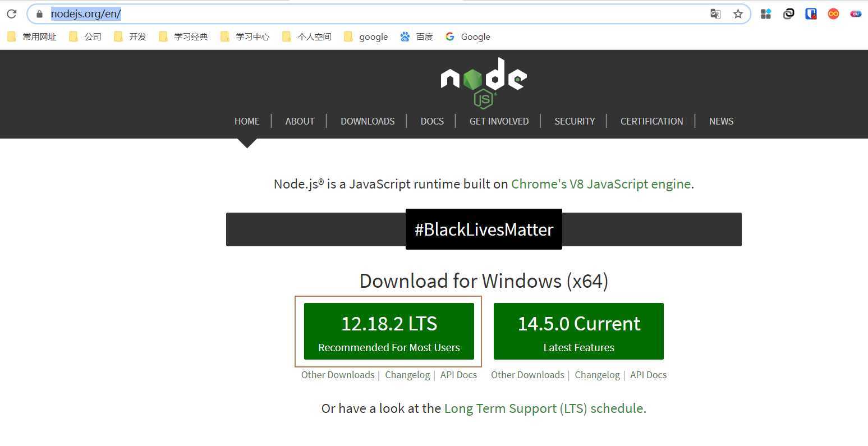Open the SECURITY nav item
This screenshot has width=868, height=446.
(575, 121)
